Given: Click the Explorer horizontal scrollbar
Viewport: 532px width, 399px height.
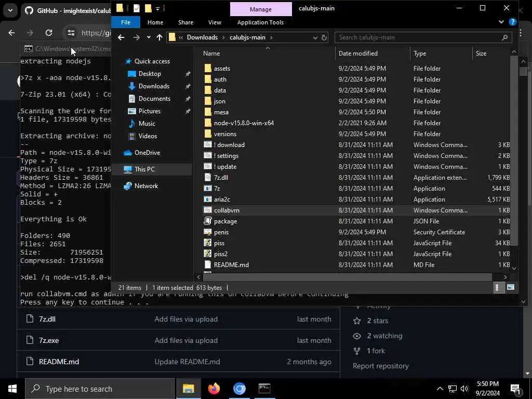Looking at the screenshot, I should [347, 277].
